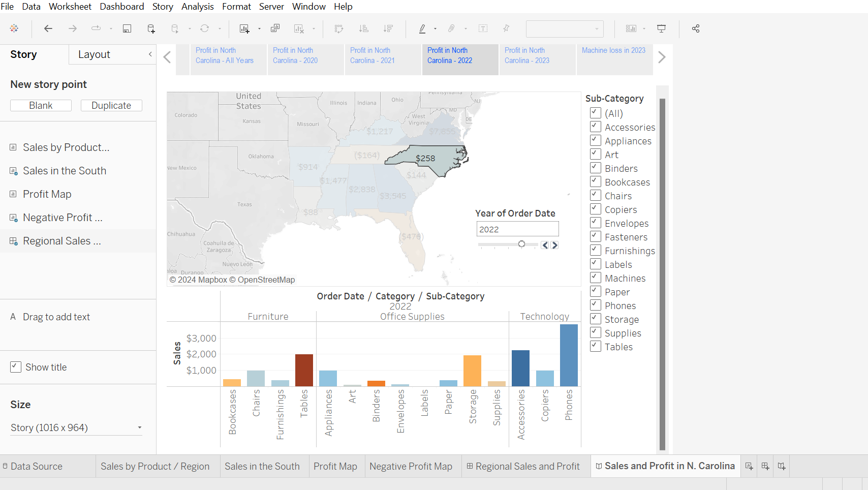Expand the New worksheet dropdown arrow
Viewport: 868px width, 490px height.
click(x=259, y=29)
